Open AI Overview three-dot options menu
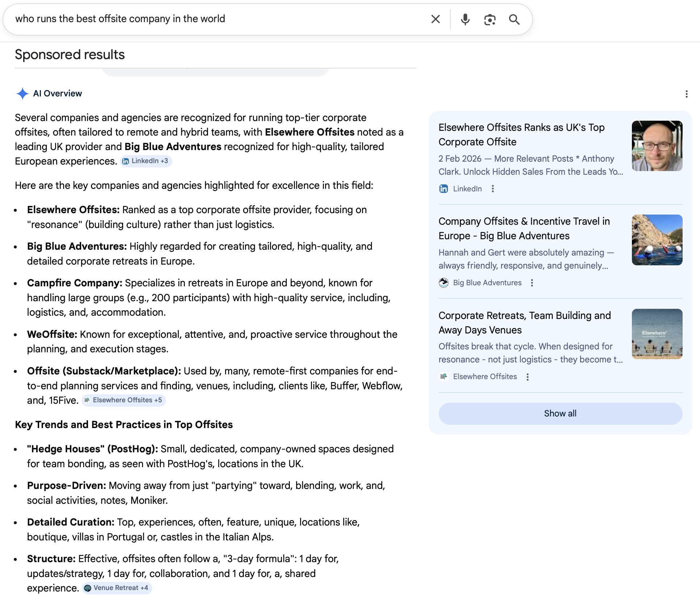Viewport: 700px width, 606px height. click(686, 94)
